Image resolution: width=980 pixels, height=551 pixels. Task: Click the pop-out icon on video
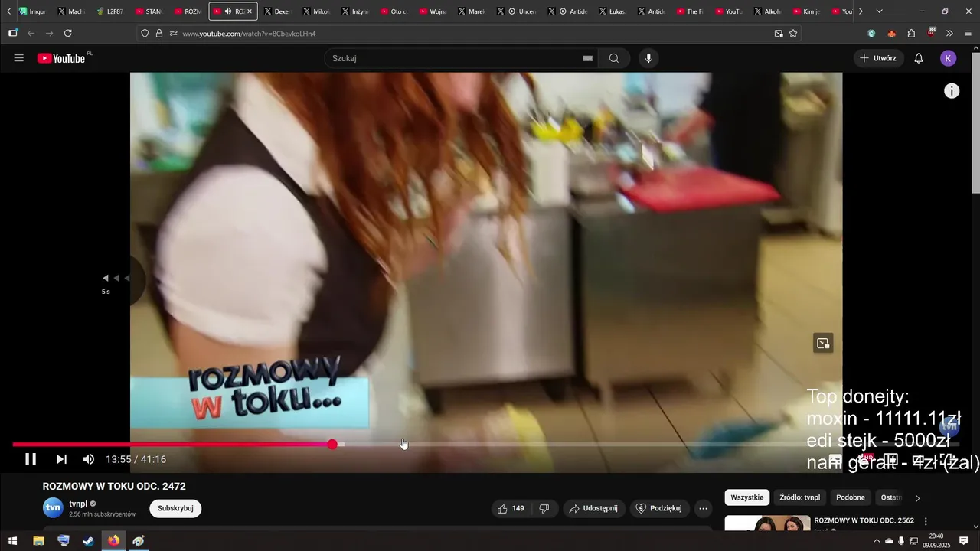pos(823,344)
